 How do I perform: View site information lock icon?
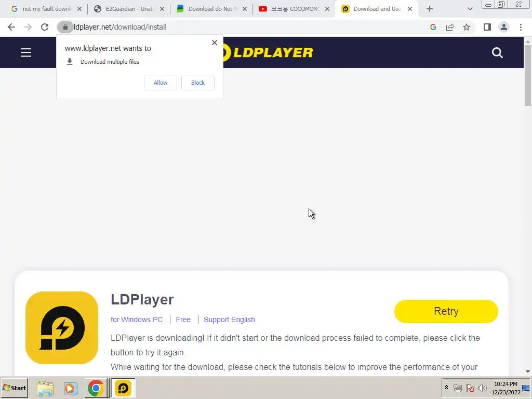click(x=65, y=27)
